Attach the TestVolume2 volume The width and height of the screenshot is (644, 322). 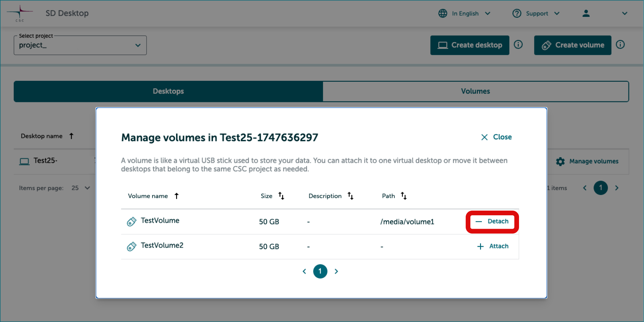tap(493, 246)
